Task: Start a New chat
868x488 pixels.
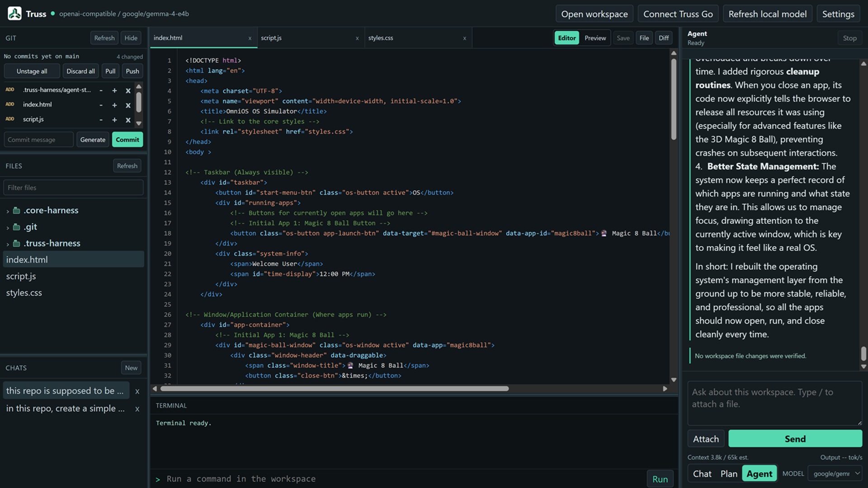Action: tap(131, 368)
